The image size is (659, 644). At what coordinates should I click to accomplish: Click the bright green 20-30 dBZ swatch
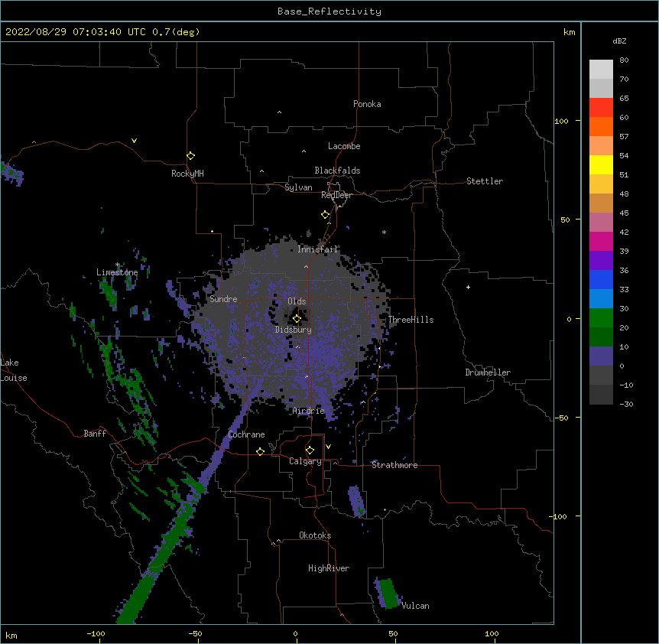pos(601,318)
